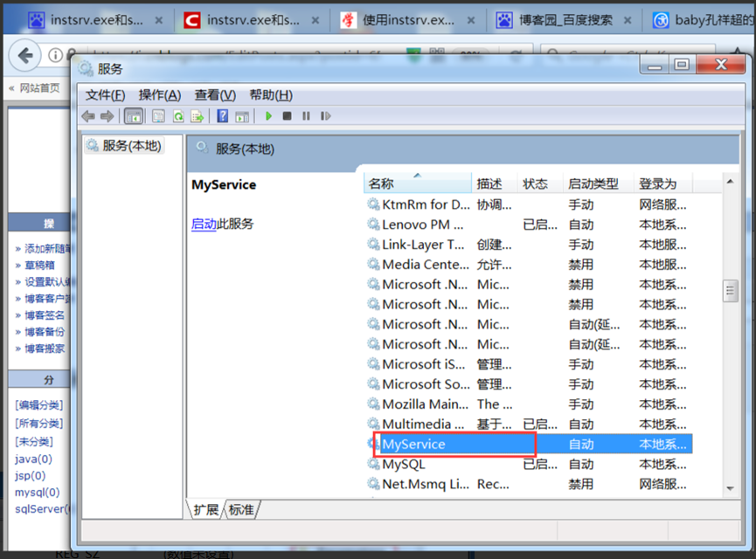The height and width of the screenshot is (559, 756).
Task: Select the Multimedia service row
Action: pos(529,424)
